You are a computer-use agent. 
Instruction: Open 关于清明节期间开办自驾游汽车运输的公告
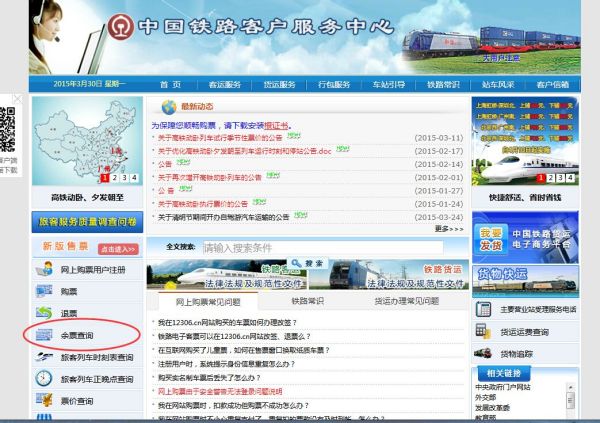[223, 217]
